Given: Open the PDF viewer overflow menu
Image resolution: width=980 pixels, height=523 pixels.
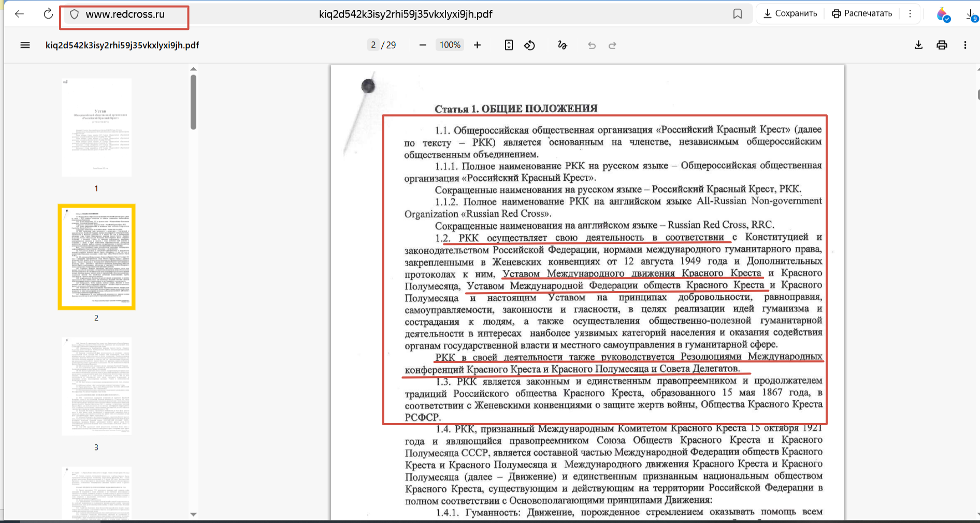Looking at the screenshot, I should (x=965, y=45).
